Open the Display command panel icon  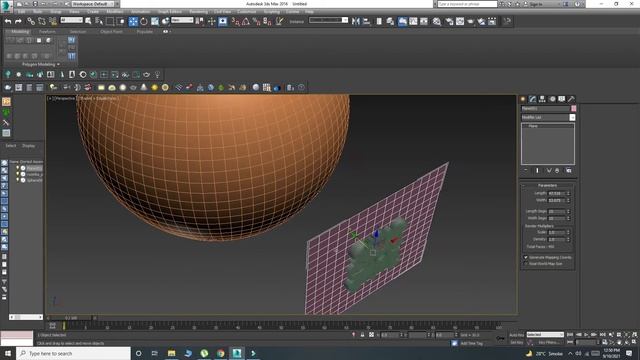pyautogui.click(x=562, y=99)
